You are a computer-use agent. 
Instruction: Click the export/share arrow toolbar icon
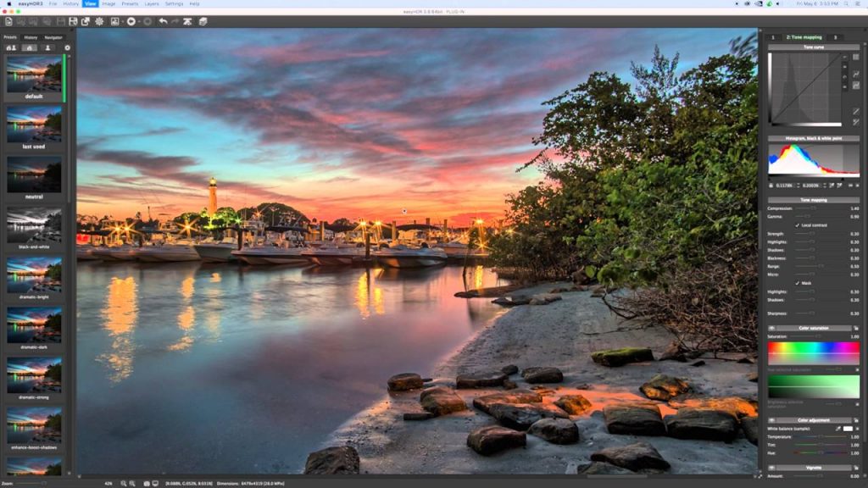point(86,21)
